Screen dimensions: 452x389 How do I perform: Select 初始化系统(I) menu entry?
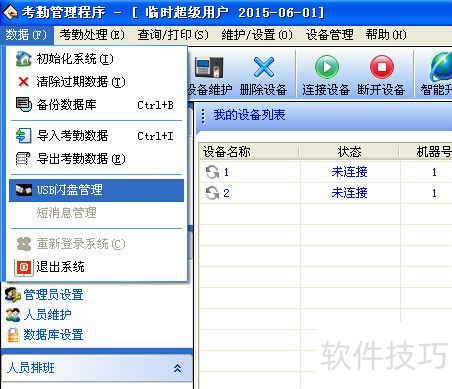coord(96,59)
